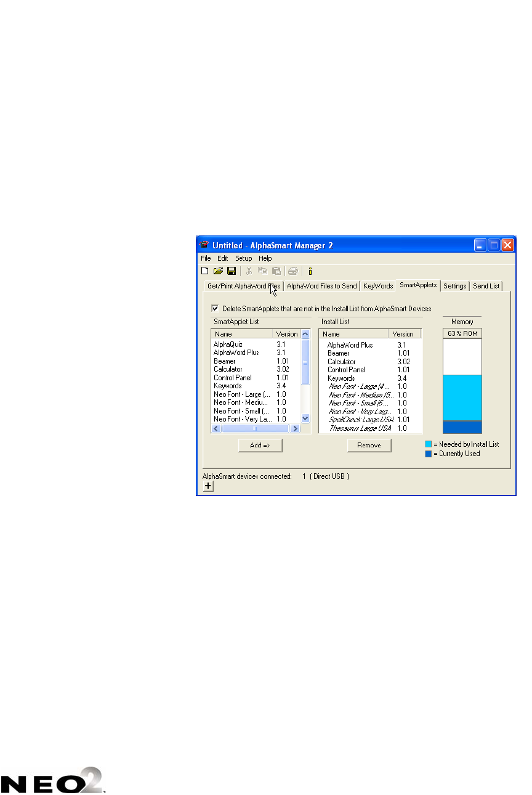Click the 63 % ROM memory label

tap(462, 333)
